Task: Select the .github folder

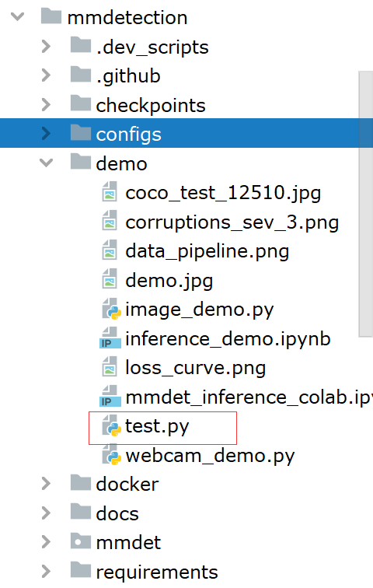Action: click(x=128, y=76)
